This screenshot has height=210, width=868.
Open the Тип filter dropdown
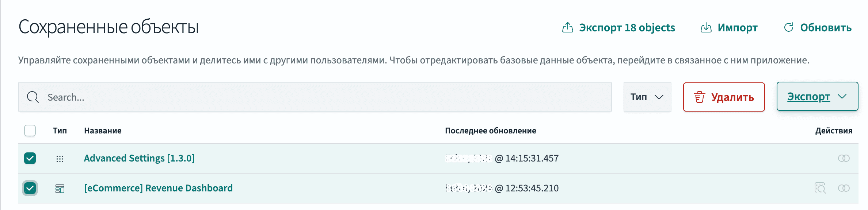pos(647,97)
